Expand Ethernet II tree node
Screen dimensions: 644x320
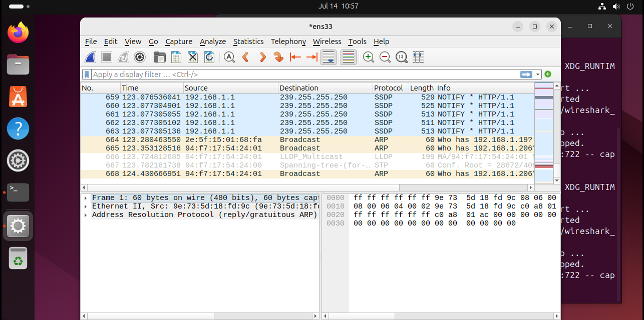click(x=86, y=206)
